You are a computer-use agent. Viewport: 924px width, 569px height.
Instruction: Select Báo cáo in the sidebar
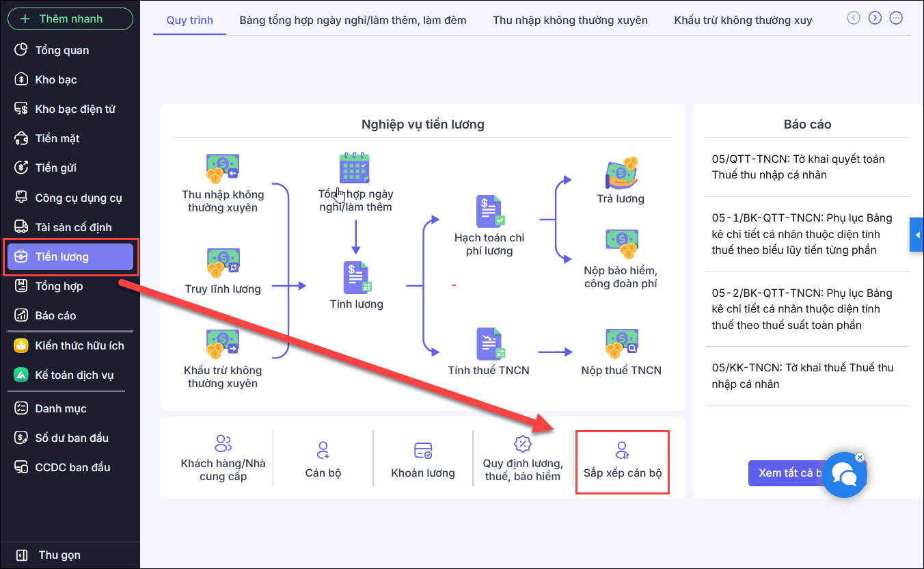pyautogui.click(x=70, y=315)
